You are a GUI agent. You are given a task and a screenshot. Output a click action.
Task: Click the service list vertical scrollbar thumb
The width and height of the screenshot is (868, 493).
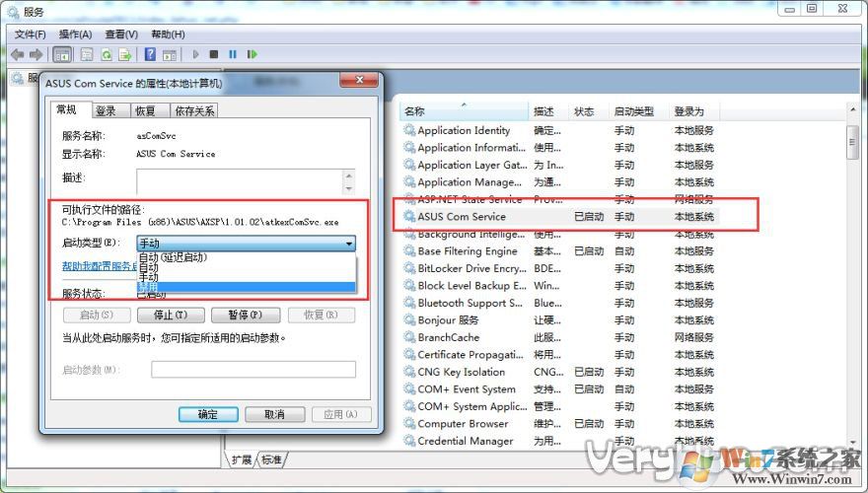pos(852,142)
